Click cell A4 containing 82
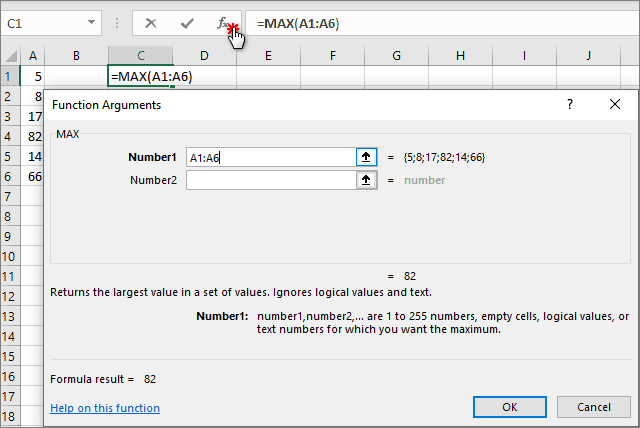Viewport: 640px width, 428px height. point(32,136)
